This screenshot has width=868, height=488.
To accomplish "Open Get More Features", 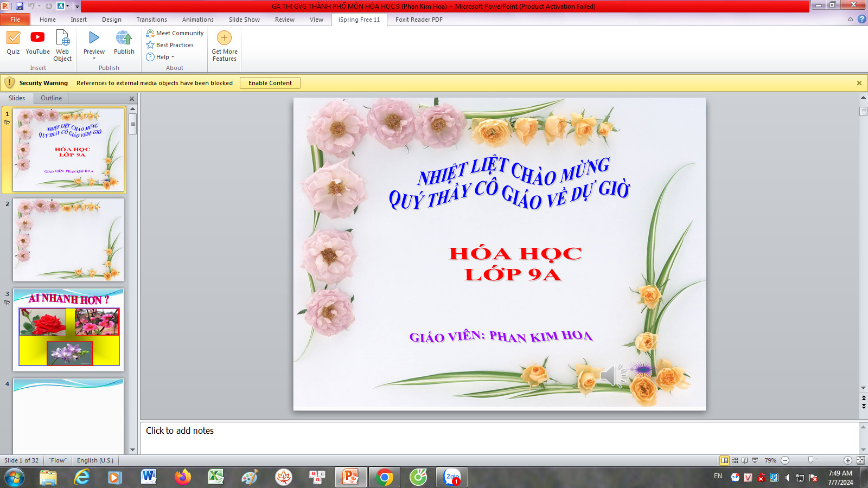I will 224,45.
